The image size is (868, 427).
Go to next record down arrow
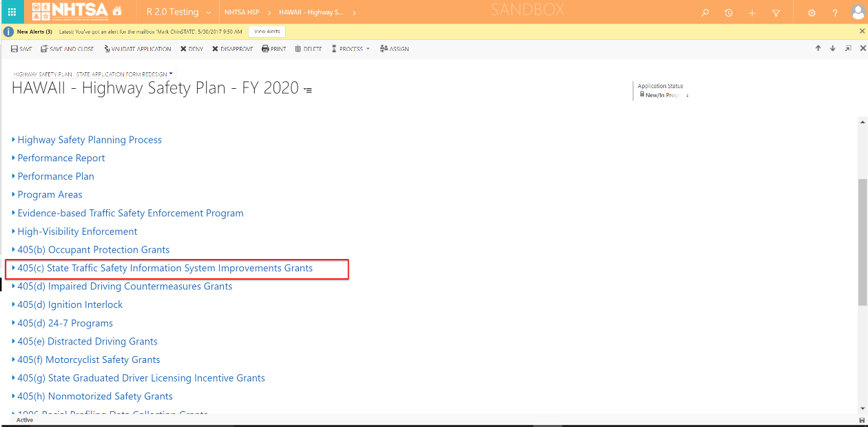point(833,48)
